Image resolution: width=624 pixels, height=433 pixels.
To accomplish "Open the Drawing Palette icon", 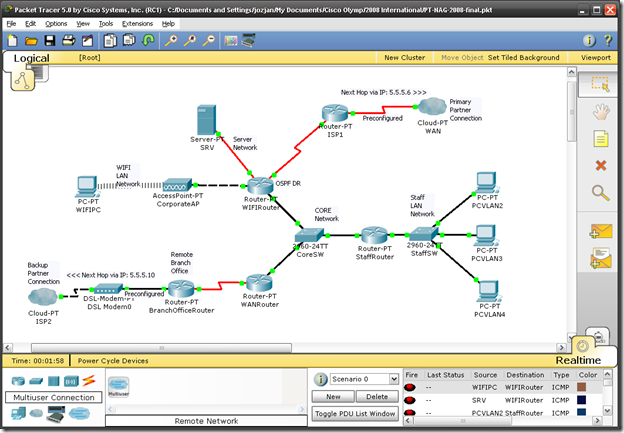I will point(231,40).
